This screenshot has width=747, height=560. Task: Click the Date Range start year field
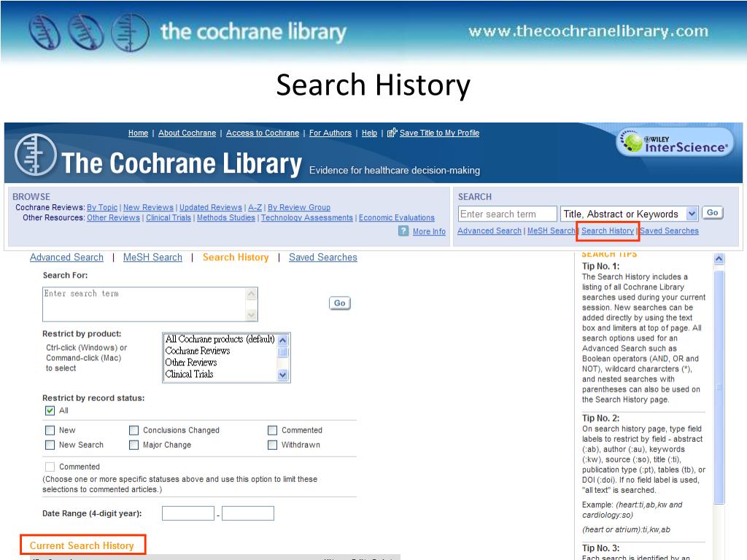pos(188,513)
